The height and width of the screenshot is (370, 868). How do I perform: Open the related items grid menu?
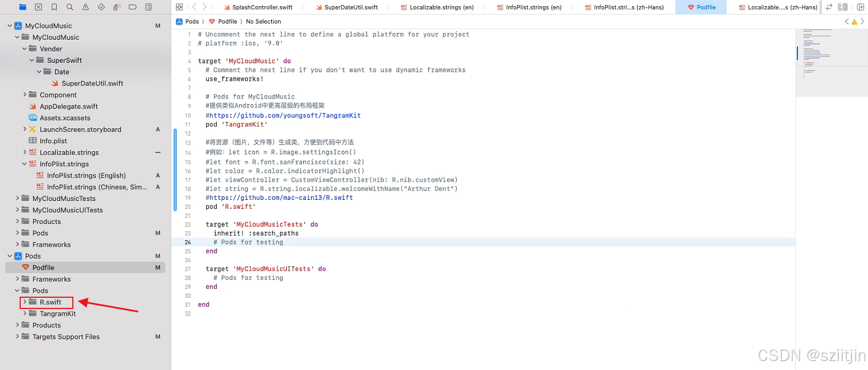[x=179, y=7]
